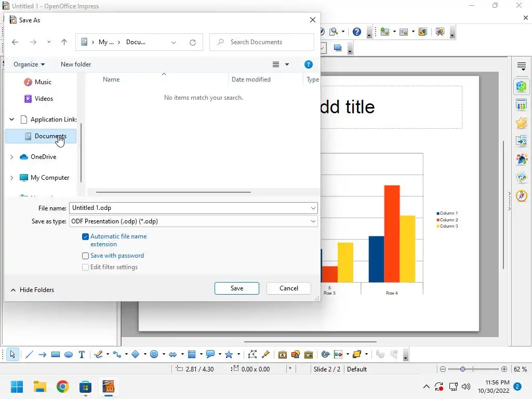Select the Connector tool

pyautogui.click(x=117, y=354)
